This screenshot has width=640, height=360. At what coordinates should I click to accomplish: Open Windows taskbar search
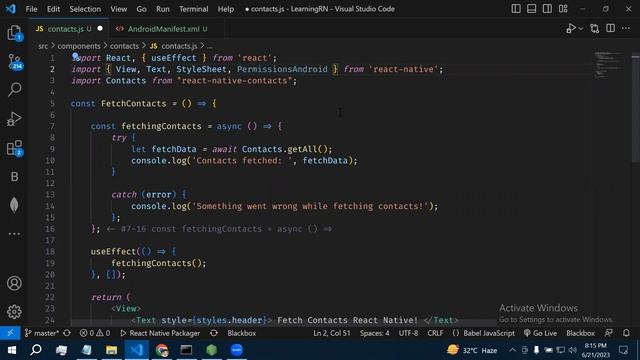point(36,350)
